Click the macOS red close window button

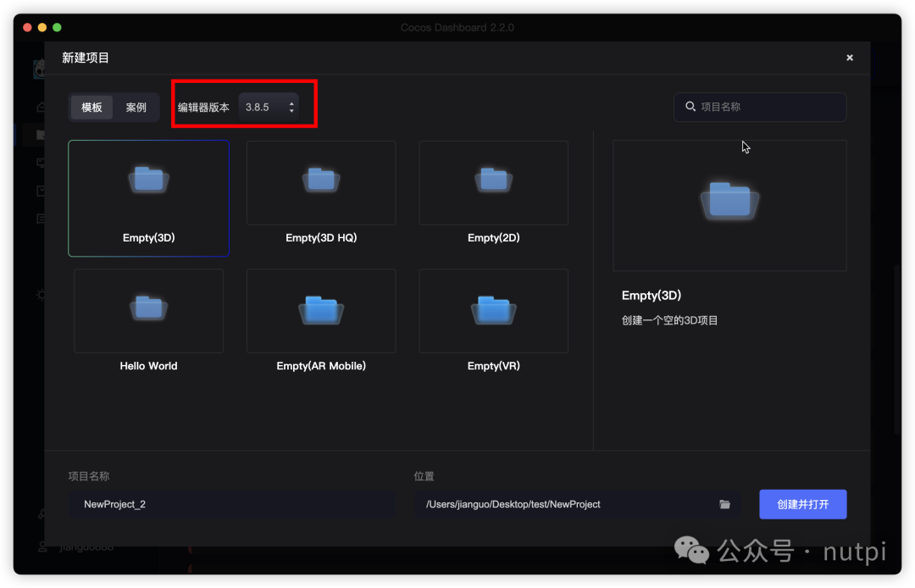click(x=27, y=27)
